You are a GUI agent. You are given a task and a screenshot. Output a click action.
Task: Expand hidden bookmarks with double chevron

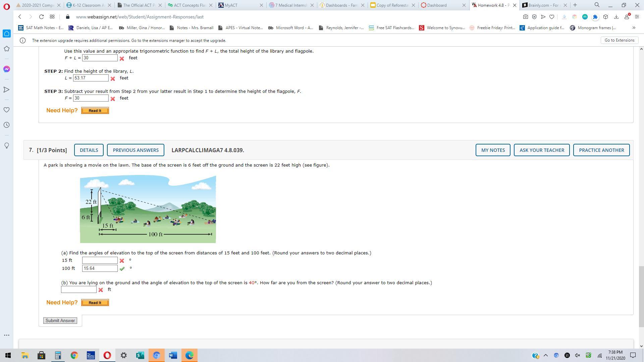pos(634,28)
